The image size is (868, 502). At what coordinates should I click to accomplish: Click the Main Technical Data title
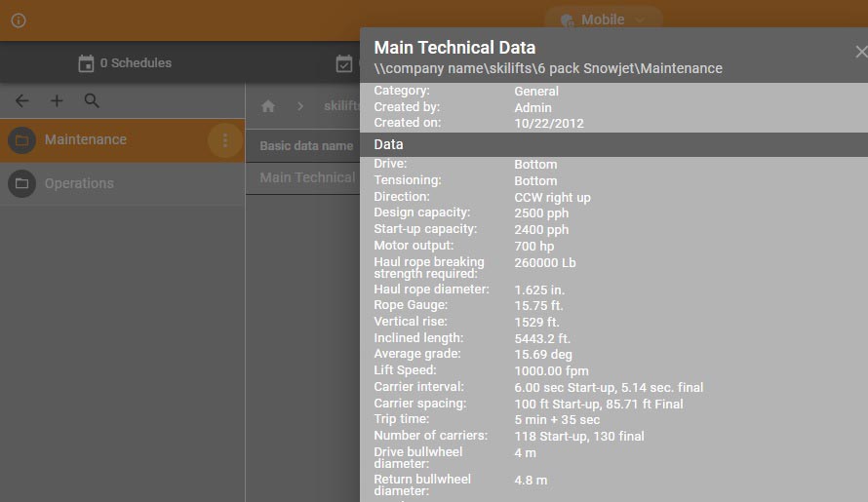click(x=454, y=47)
